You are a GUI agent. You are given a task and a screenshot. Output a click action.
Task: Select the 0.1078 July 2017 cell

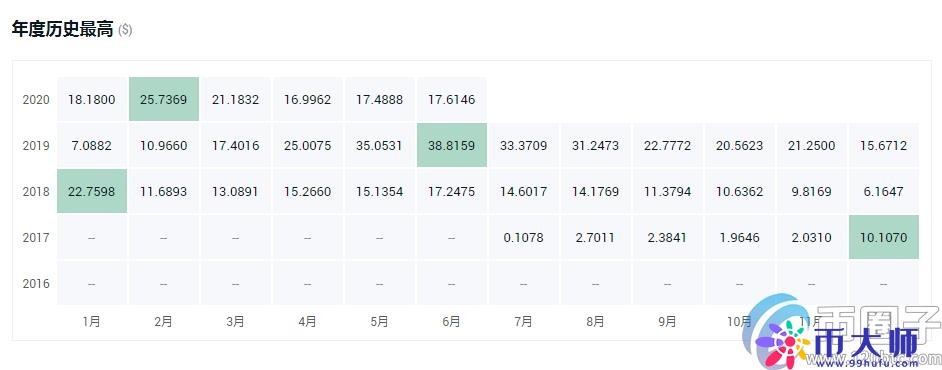click(x=523, y=237)
